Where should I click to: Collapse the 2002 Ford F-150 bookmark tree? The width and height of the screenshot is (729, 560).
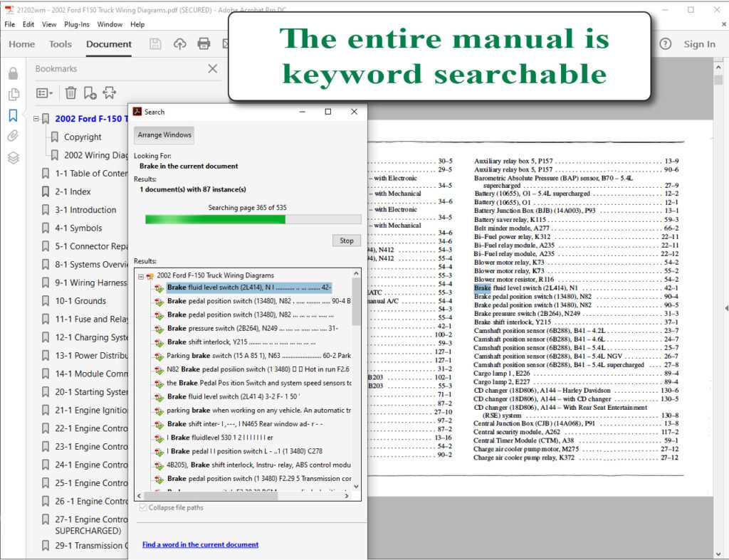(x=36, y=119)
